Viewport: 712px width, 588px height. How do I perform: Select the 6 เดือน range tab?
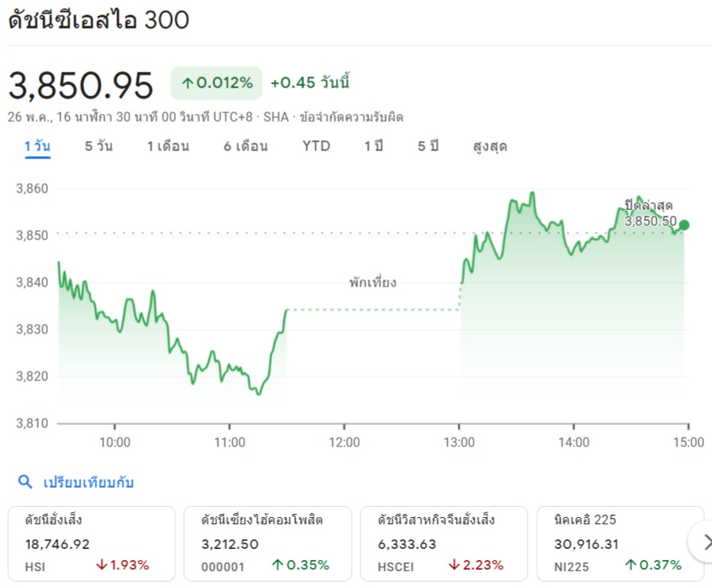click(x=245, y=146)
